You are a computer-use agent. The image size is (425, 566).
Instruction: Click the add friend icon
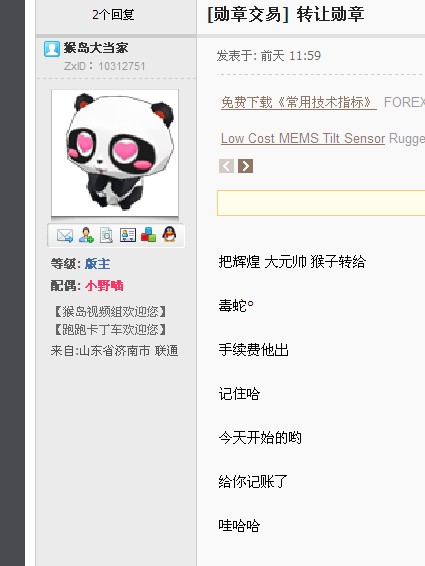pos(86,235)
